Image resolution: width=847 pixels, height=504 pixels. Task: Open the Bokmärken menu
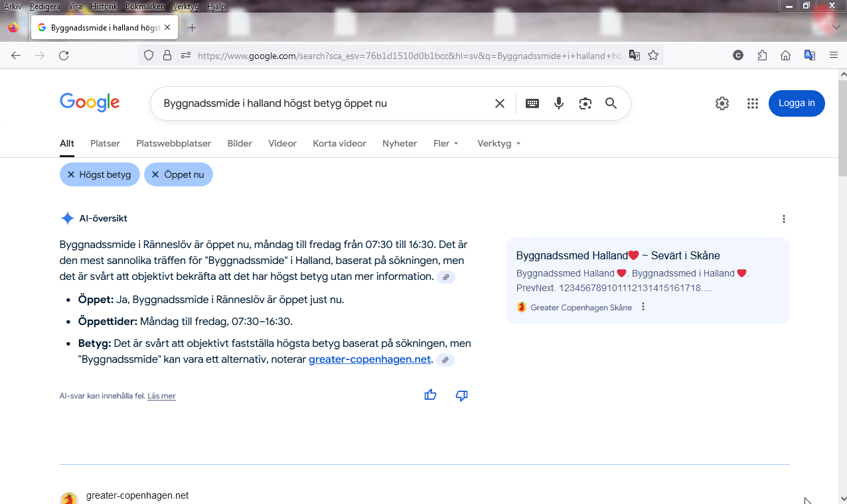click(x=145, y=7)
